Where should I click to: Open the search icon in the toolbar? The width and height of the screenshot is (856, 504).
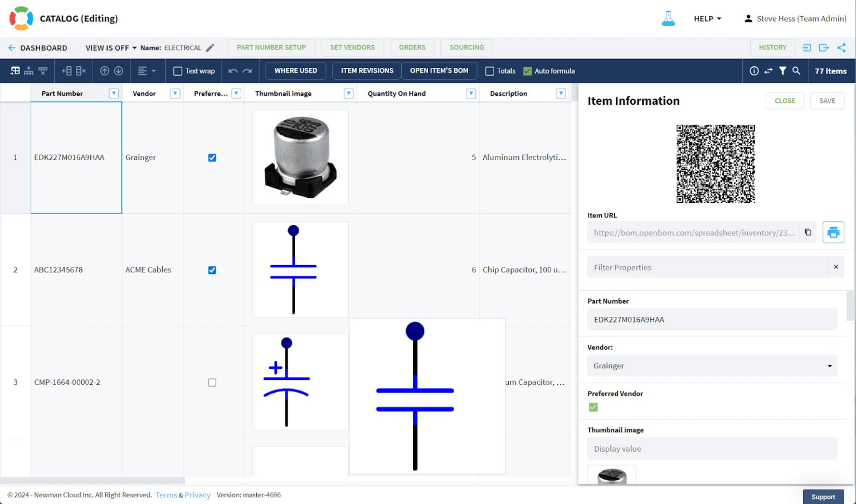coord(797,71)
